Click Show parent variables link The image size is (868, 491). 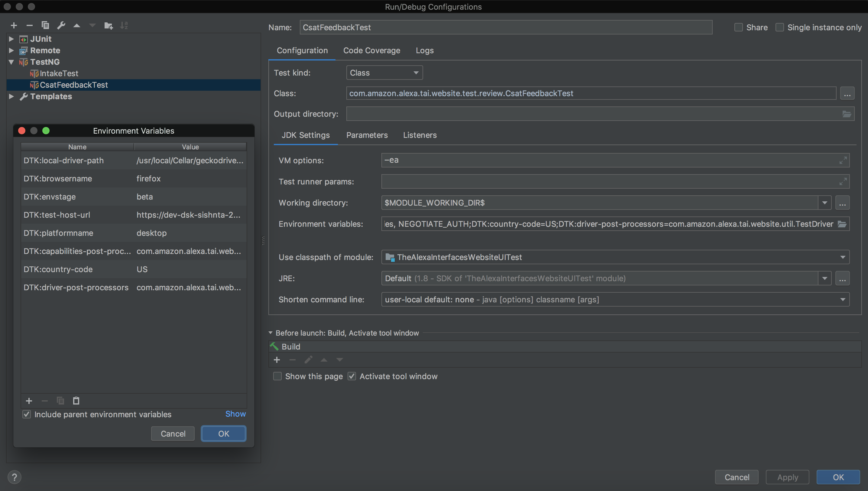coord(235,414)
